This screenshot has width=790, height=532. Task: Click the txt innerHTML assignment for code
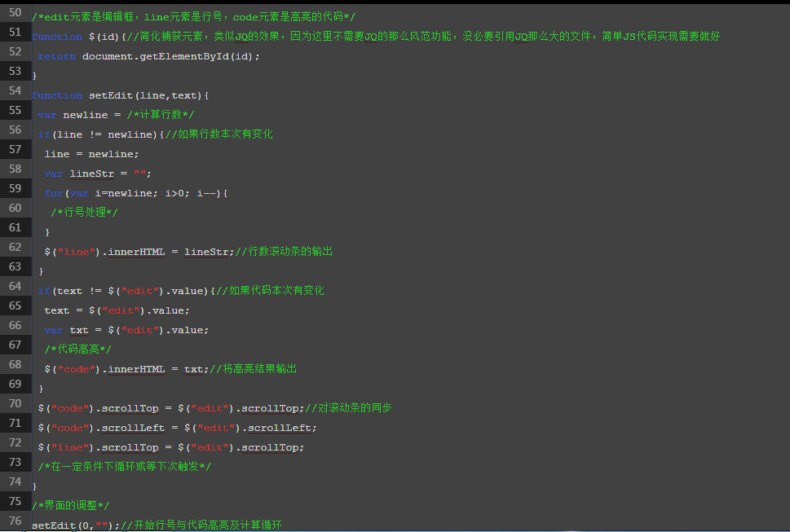point(170,369)
